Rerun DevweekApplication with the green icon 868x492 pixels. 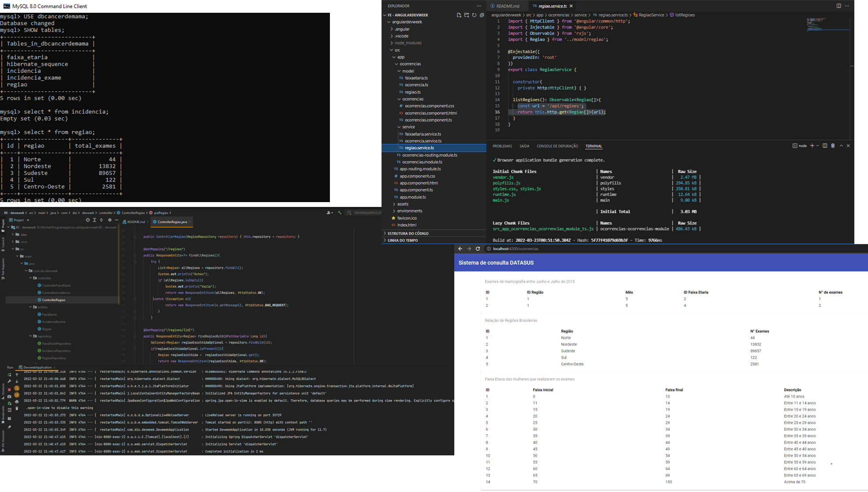point(9,375)
